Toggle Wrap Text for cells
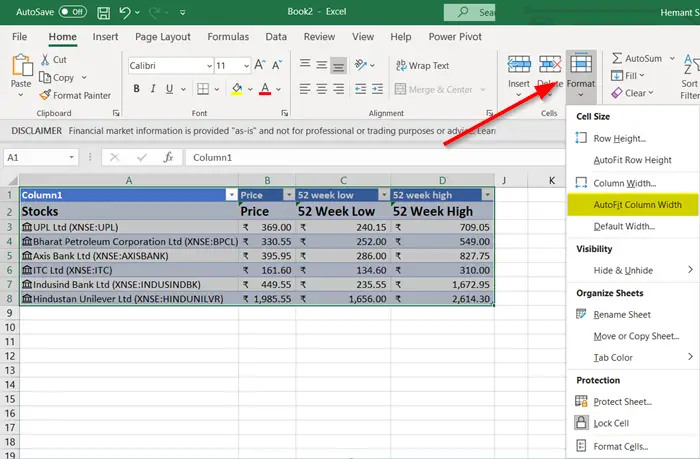 (422, 66)
